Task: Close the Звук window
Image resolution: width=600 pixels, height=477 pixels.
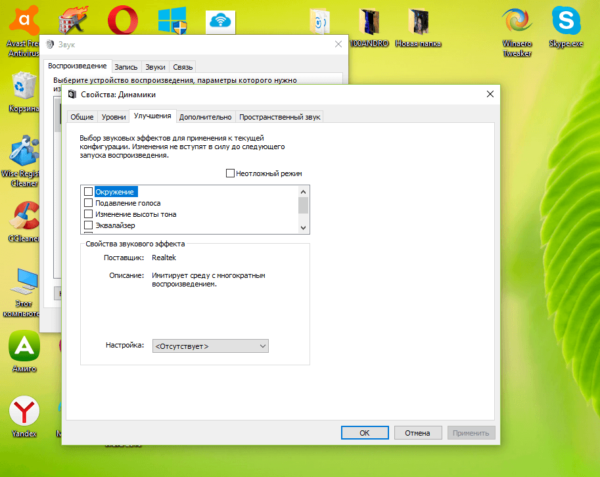Action: [338, 44]
